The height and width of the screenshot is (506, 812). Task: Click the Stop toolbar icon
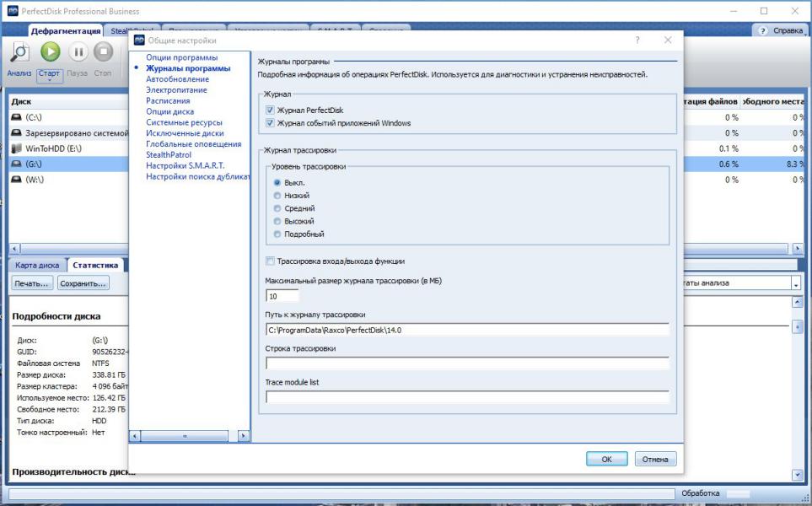pyautogui.click(x=103, y=52)
